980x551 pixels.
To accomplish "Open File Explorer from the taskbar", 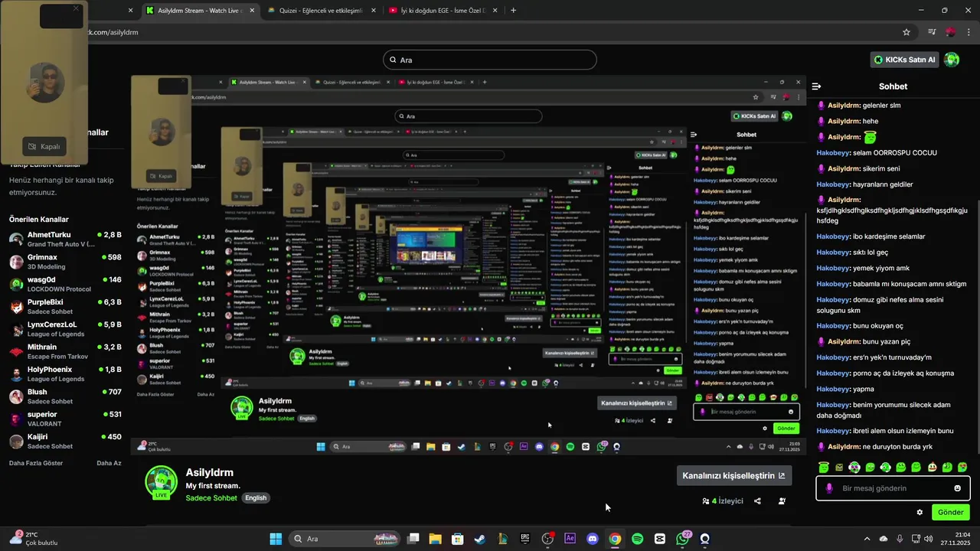I will click(x=435, y=539).
